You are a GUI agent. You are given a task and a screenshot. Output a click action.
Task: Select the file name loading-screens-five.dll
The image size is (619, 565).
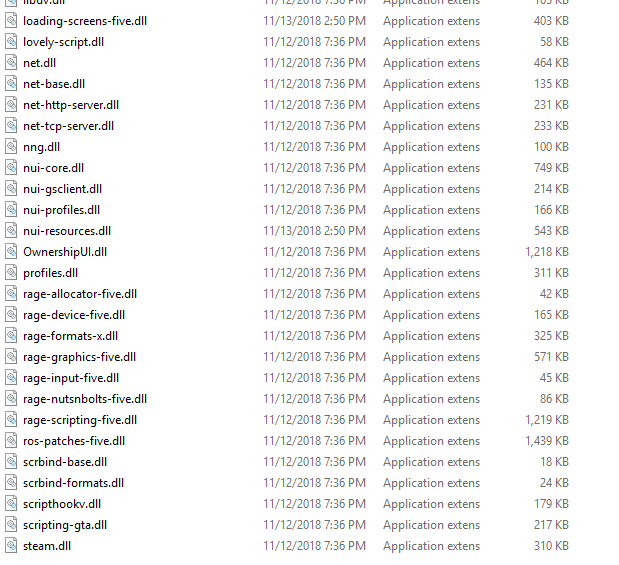click(85, 21)
